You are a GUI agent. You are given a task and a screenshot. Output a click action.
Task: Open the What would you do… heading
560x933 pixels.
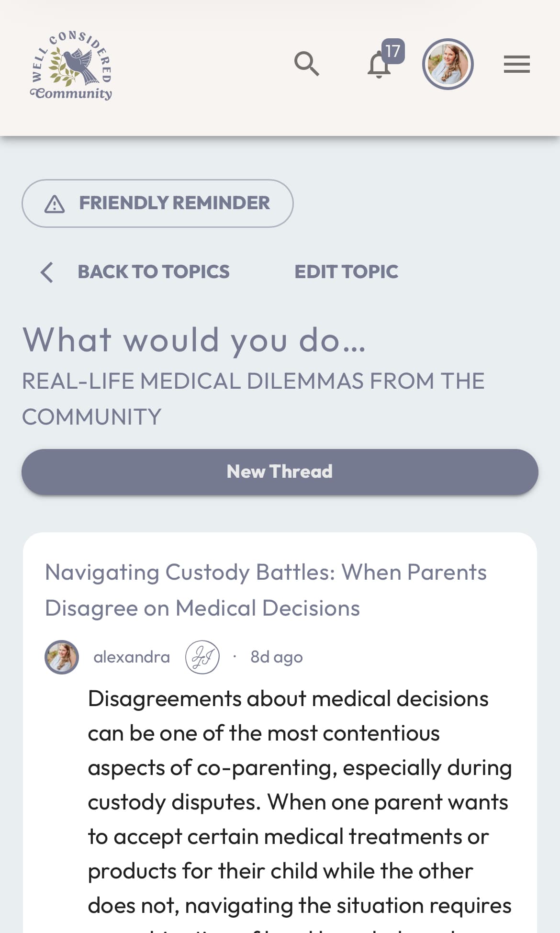194,340
